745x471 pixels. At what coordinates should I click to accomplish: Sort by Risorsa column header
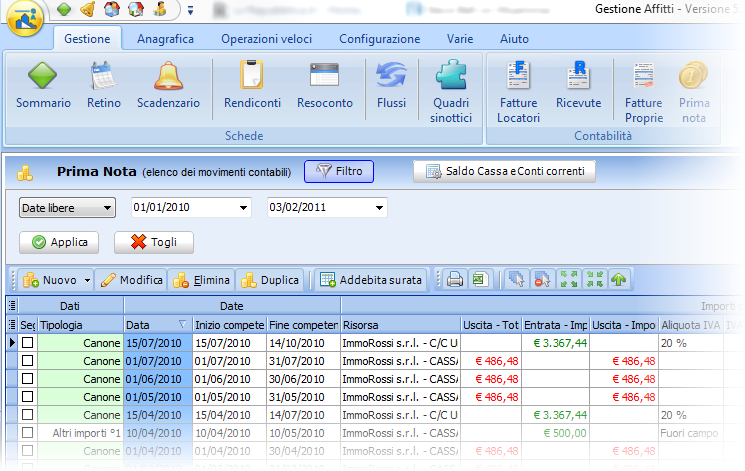401,325
